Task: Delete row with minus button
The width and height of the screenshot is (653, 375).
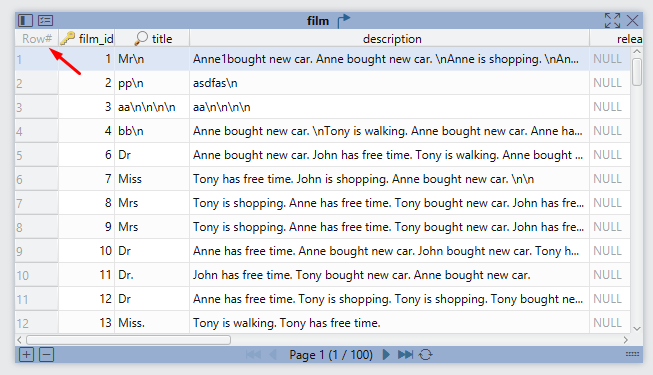Action: (x=46, y=355)
